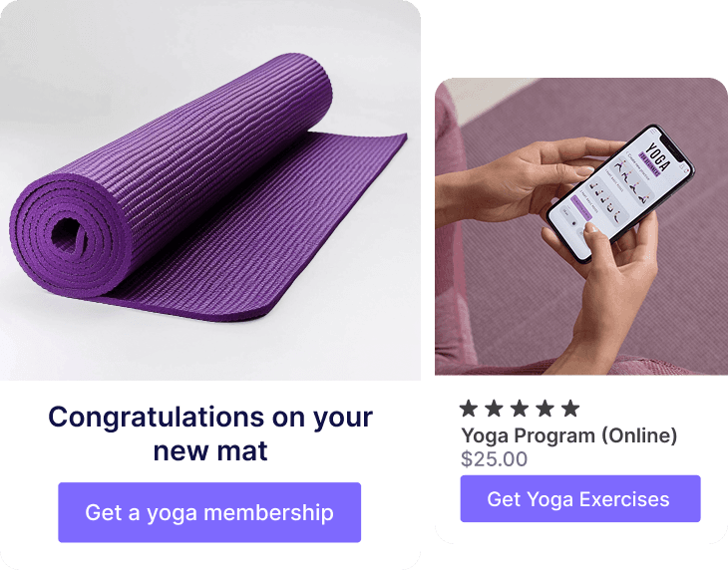Click the hand holding the phone
The height and width of the screenshot is (570, 728).
pyautogui.click(x=617, y=297)
